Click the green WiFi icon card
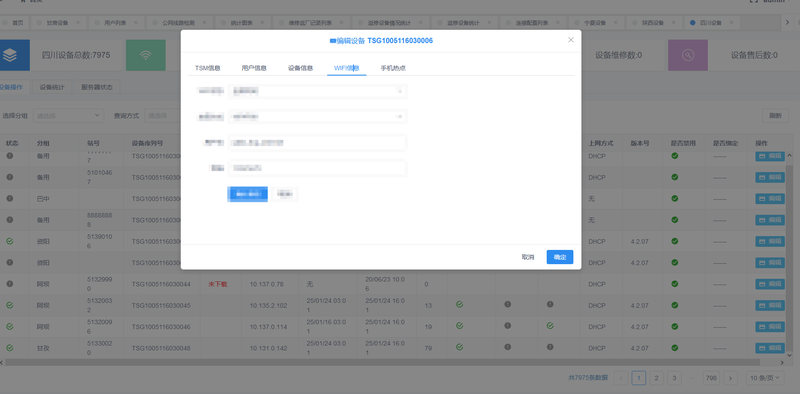This screenshot has width=800, height=394. (x=146, y=55)
